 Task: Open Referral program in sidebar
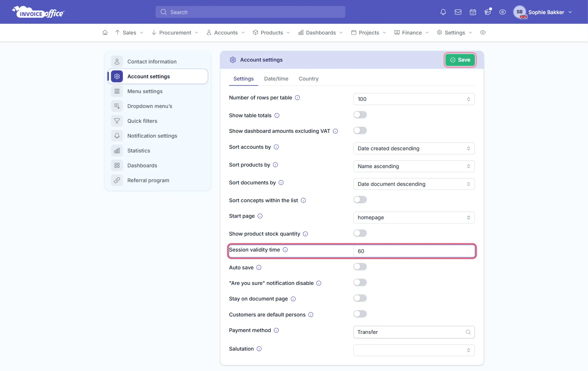[158, 180]
